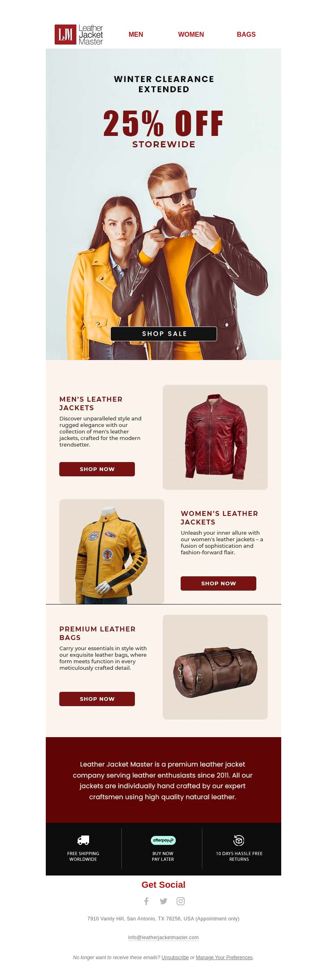Click the Afterpay badge icon
Screen dimensions: 327x980
[163, 840]
